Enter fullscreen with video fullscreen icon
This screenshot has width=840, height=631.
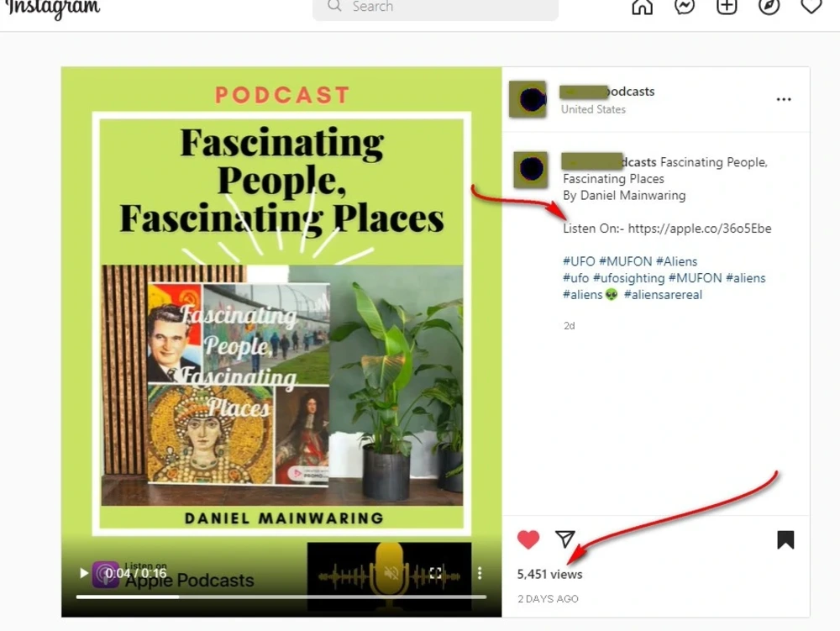[x=435, y=573]
